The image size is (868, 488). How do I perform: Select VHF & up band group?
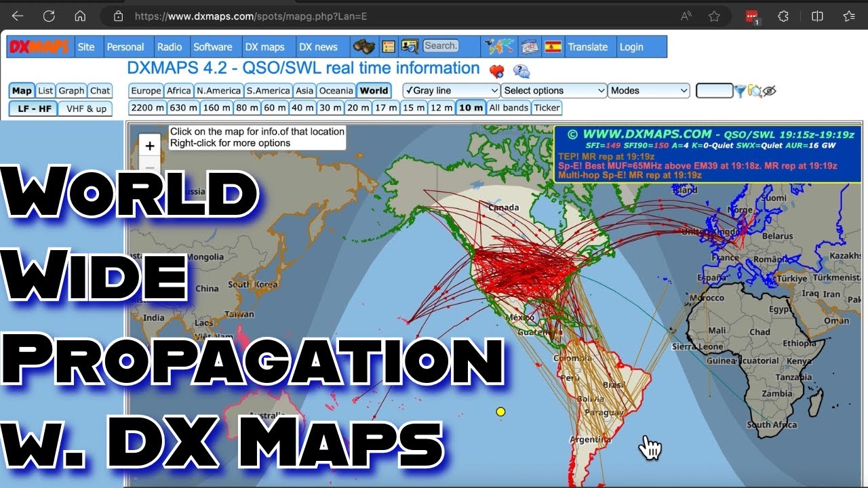86,108
